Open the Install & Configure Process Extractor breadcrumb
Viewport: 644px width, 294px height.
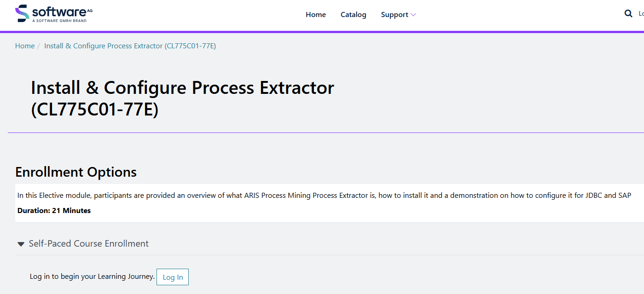(x=130, y=46)
